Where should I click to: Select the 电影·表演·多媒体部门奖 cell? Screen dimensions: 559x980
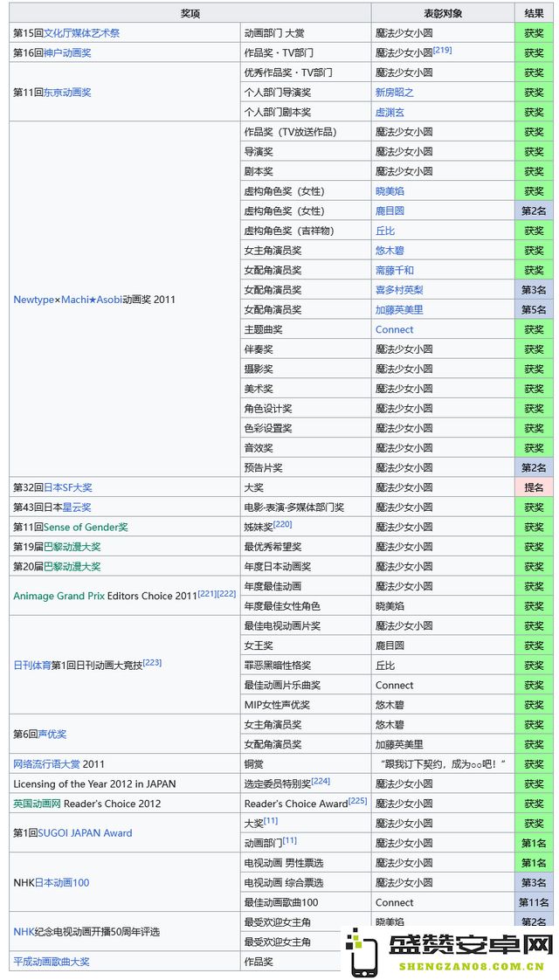point(306,507)
